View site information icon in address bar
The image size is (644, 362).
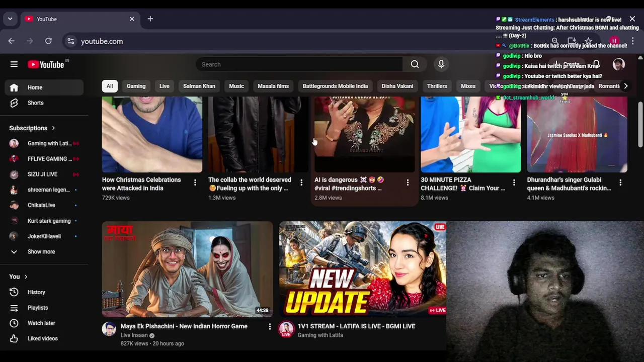coord(71,41)
